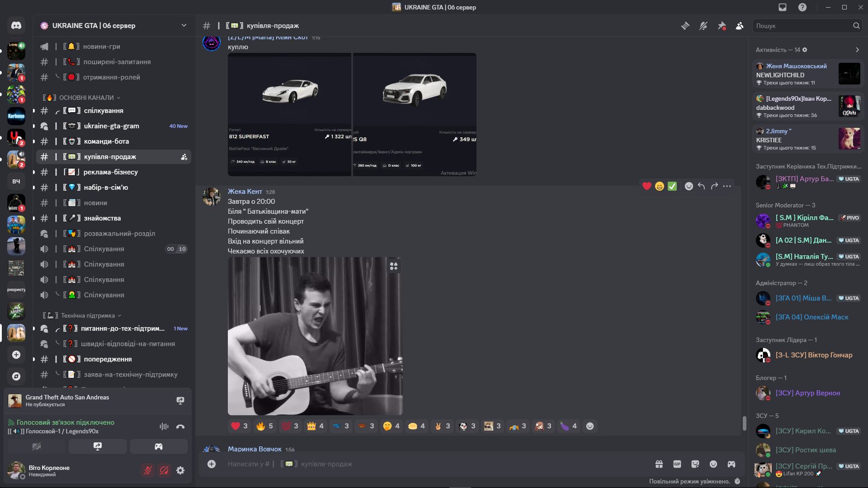
Task: Expand the Активність panel arrow
Action: coord(858,50)
